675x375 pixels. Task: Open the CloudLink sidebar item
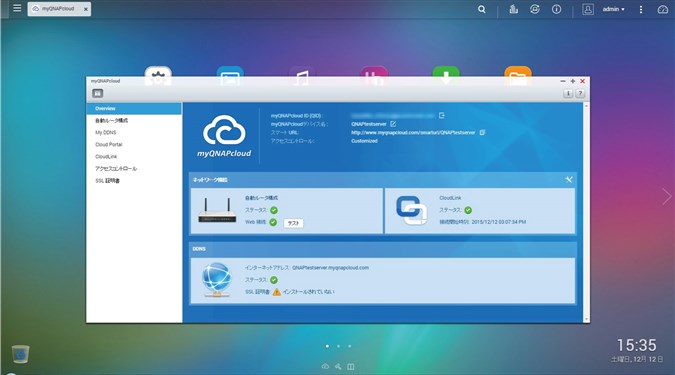134,157
